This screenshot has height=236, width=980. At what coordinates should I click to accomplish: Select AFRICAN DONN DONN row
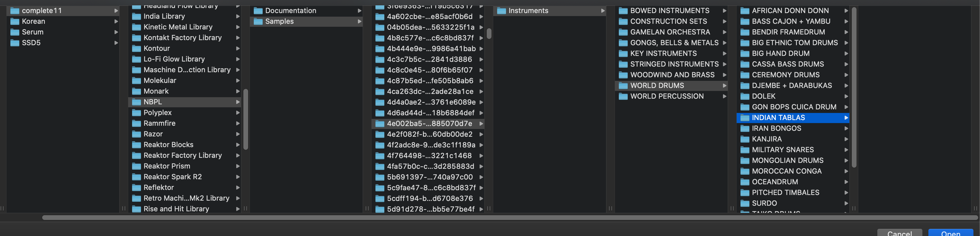[793, 11]
